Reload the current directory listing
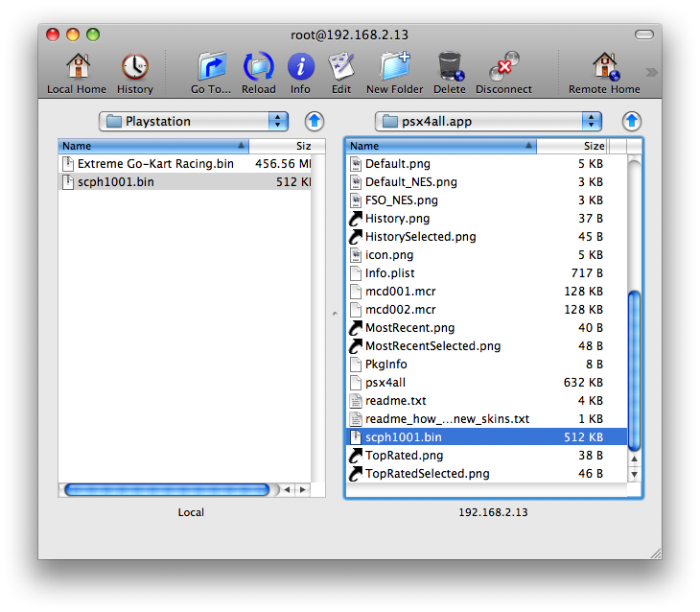Screen dimensions: 700x612 click(x=259, y=67)
